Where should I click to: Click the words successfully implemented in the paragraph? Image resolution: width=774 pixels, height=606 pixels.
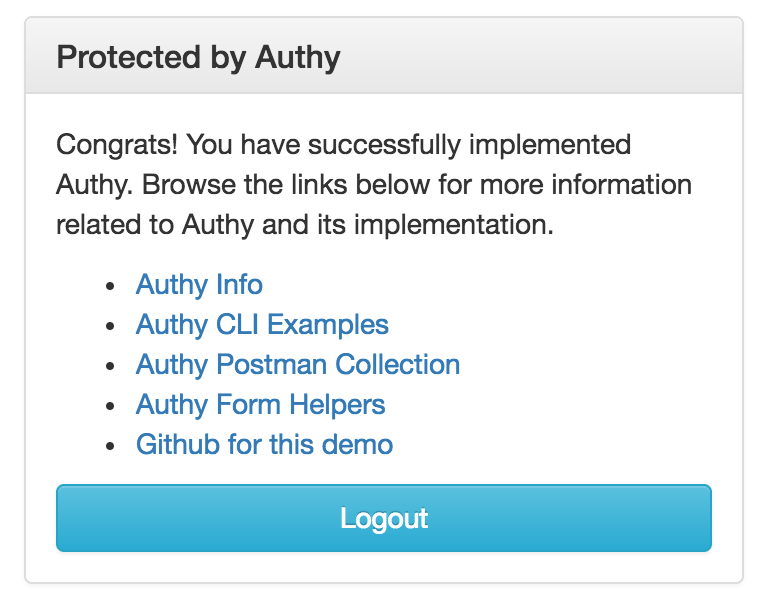point(469,145)
